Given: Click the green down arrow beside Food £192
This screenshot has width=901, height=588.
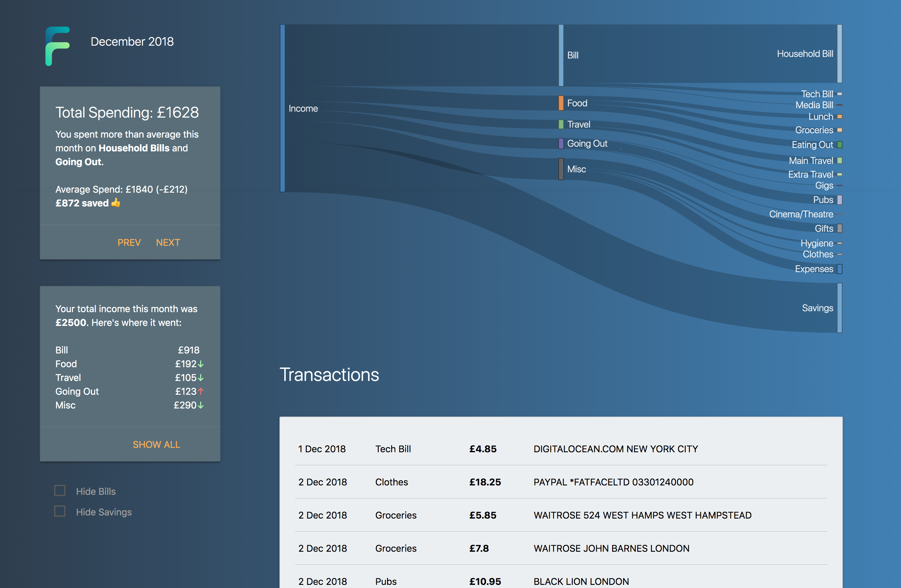Looking at the screenshot, I should point(201,364).
